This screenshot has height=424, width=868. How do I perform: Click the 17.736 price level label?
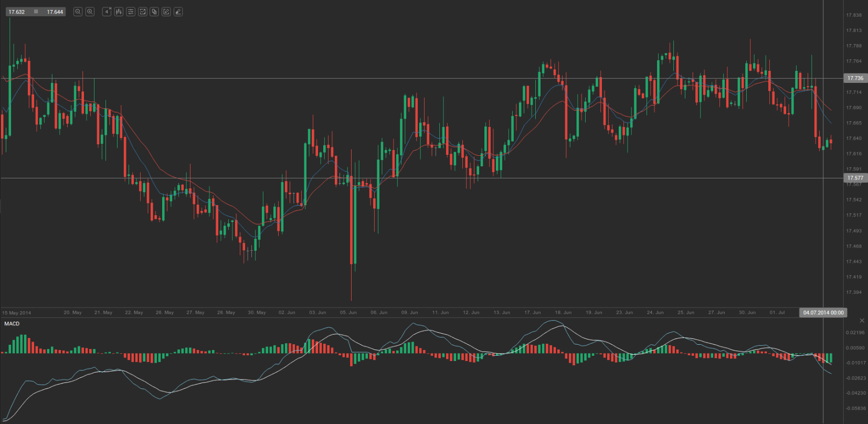[x=855, y=78]
